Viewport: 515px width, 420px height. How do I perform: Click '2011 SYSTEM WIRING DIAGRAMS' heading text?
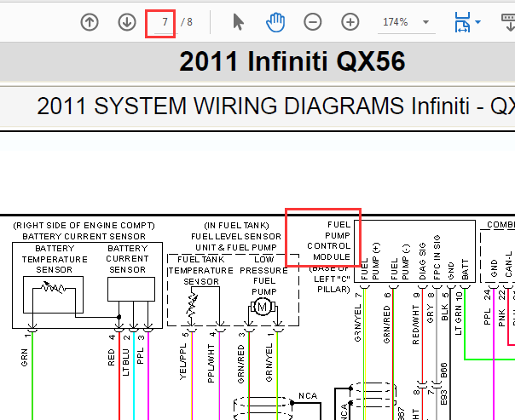221,106
